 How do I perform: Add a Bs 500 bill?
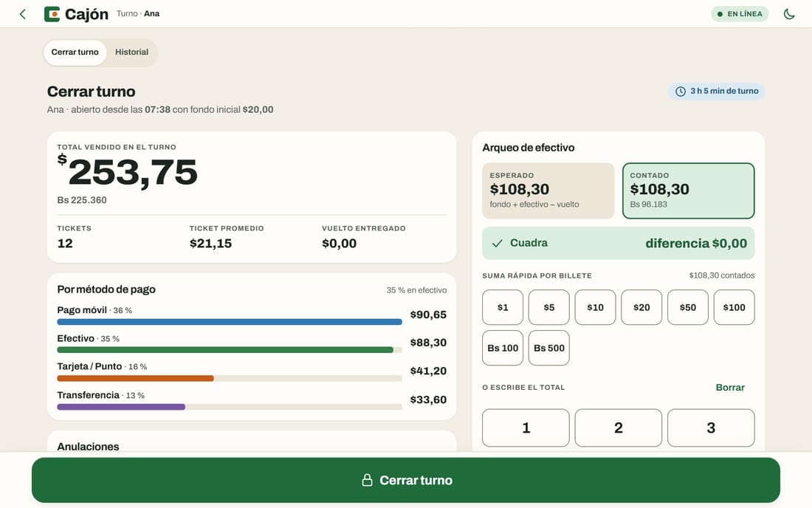coord(549,348)
